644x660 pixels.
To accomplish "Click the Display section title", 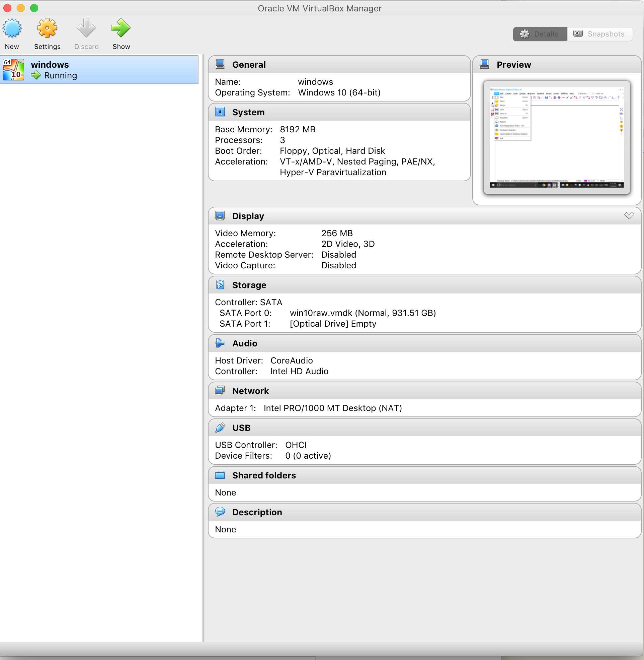I will (248, 216).
